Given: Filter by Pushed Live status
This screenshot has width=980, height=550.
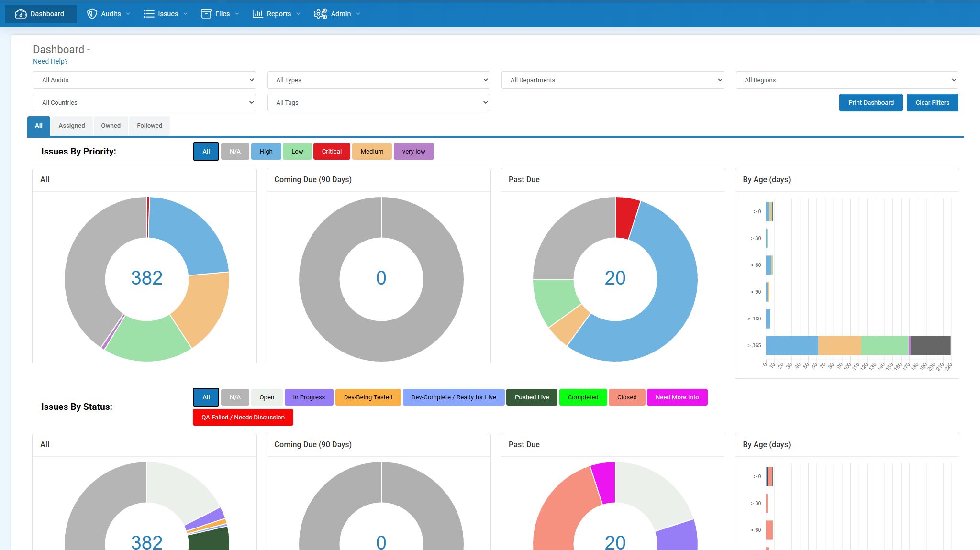Looking at the screenshot, I should point(532,397).
